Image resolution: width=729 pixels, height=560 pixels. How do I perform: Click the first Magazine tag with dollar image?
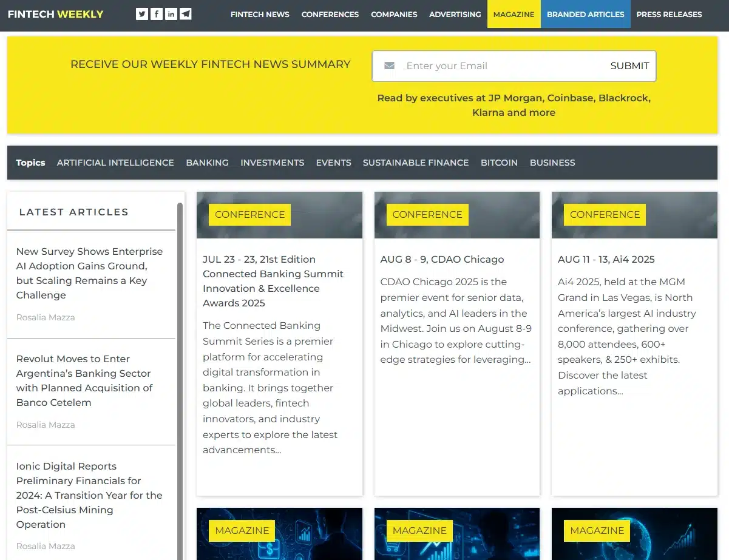(242, 530)
